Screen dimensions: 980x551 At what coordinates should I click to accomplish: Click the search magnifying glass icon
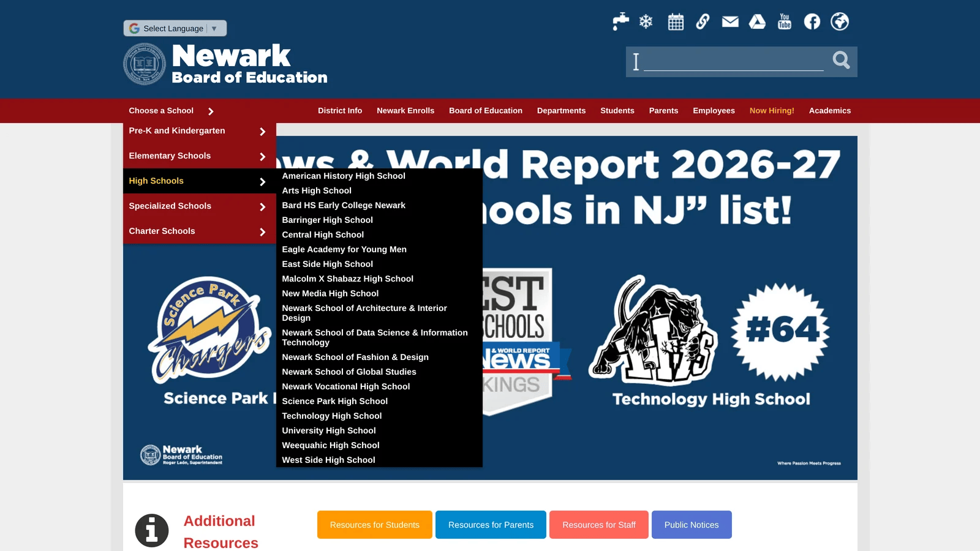[841, 60]
